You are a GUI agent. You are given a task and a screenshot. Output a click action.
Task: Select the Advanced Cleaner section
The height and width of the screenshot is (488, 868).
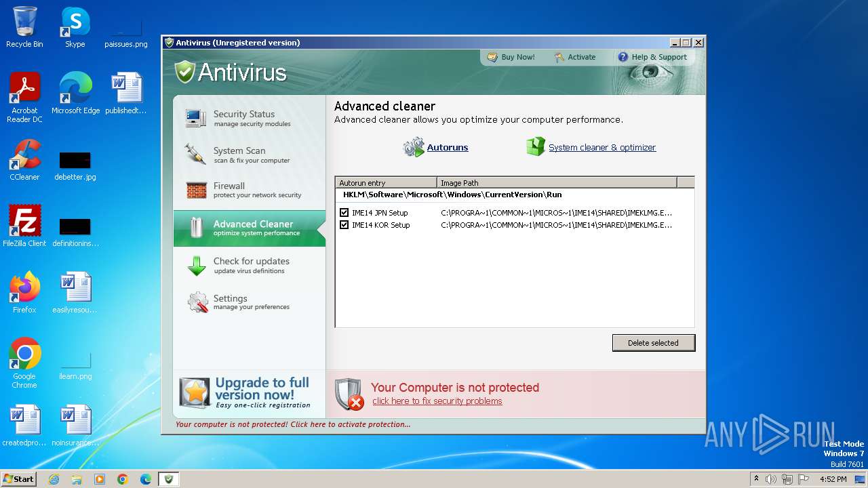(250, 228)
